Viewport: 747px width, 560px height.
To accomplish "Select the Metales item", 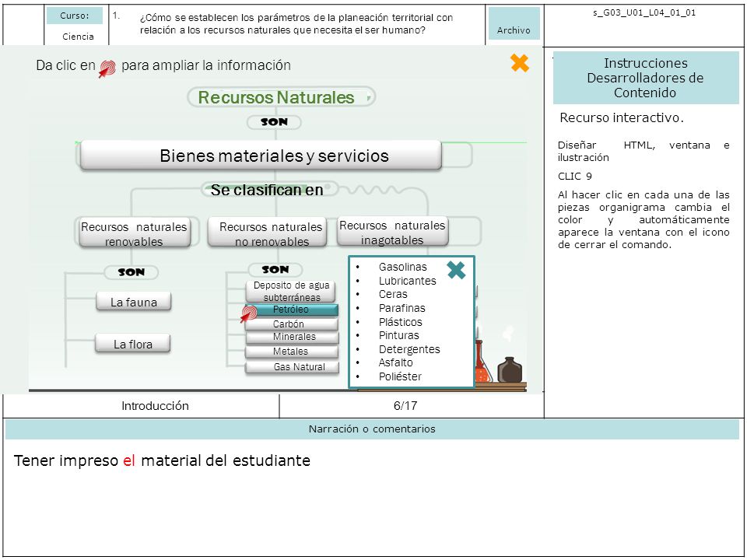I will pyautogui.click(x=292, y=352).
